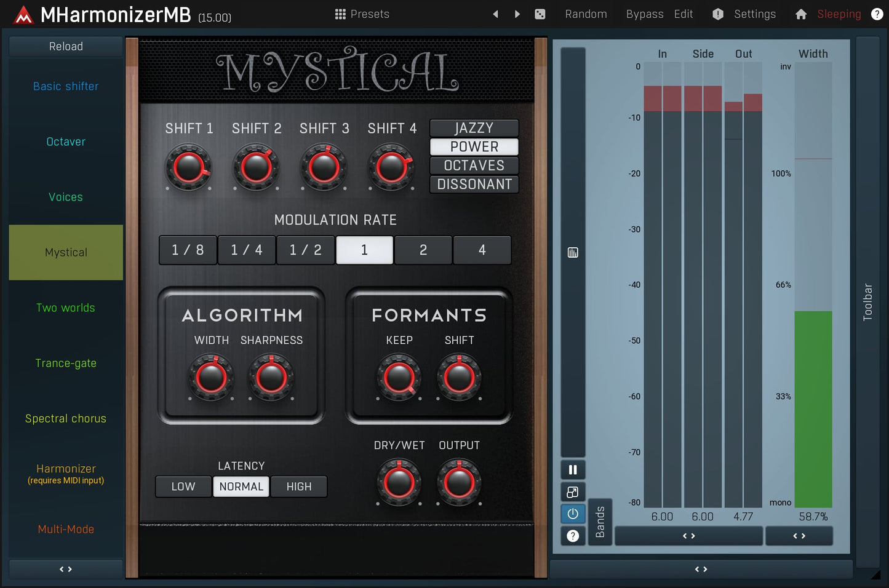Click the resize/scale icon under the meters
The height and width of the screenshot is (588, 889).
pyautogui.click(x=573, y=491)
